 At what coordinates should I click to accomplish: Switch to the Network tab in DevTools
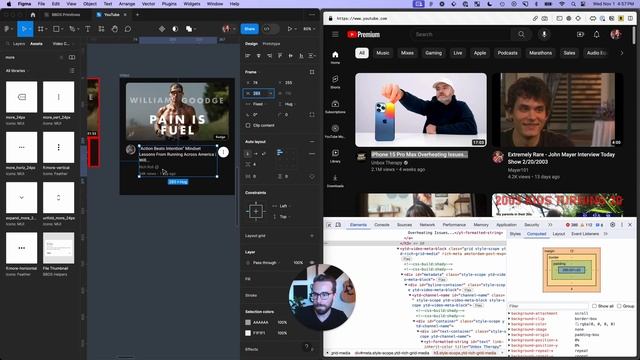pyautogui.click(x=427, y=225)
